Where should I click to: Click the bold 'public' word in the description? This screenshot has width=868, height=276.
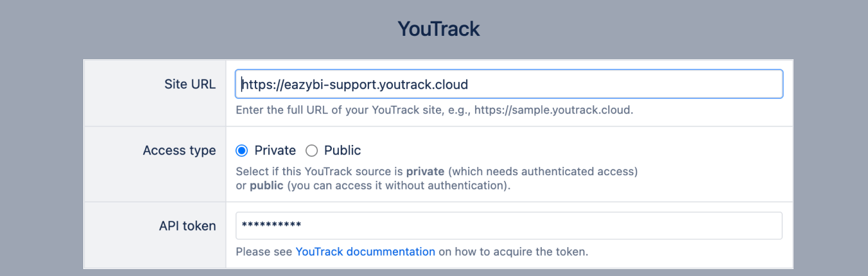click(x=267, y=186)
